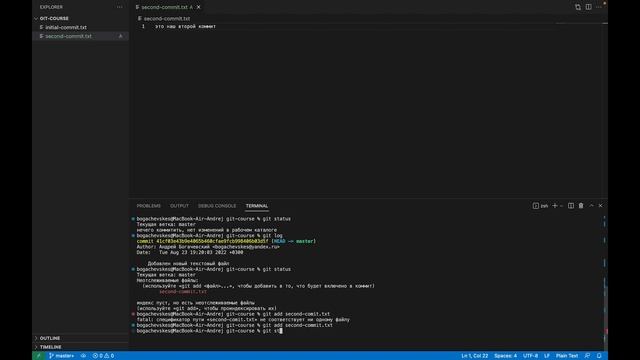Open errors and warnings count in status bar
The width and height of the screenshot is (640, 360).
coord(103,356)
